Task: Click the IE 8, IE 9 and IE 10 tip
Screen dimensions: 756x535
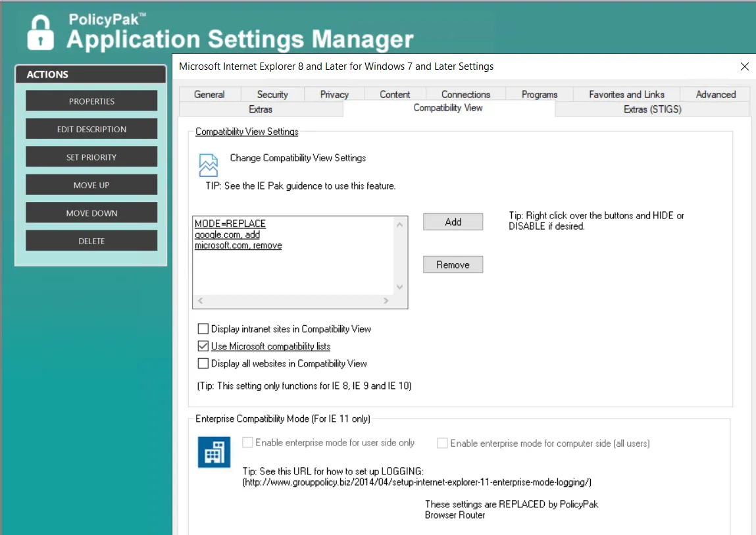Action: (304, 386)
